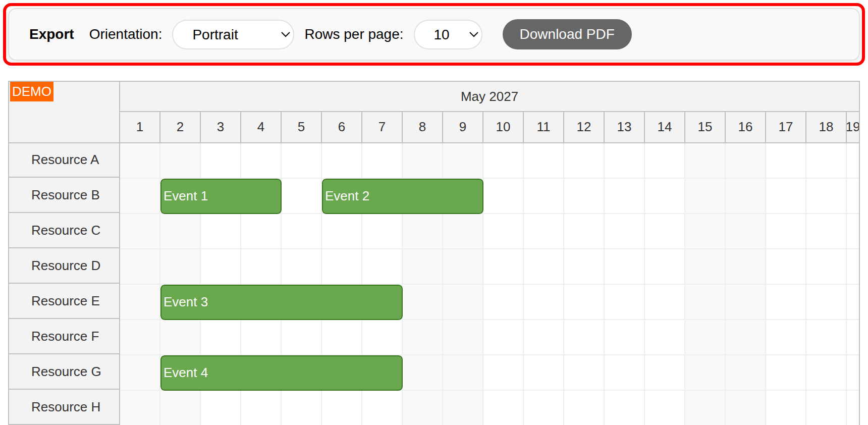Click day 1 column header
This screenshot has height=425, width=868.
[x=140, y=127]
